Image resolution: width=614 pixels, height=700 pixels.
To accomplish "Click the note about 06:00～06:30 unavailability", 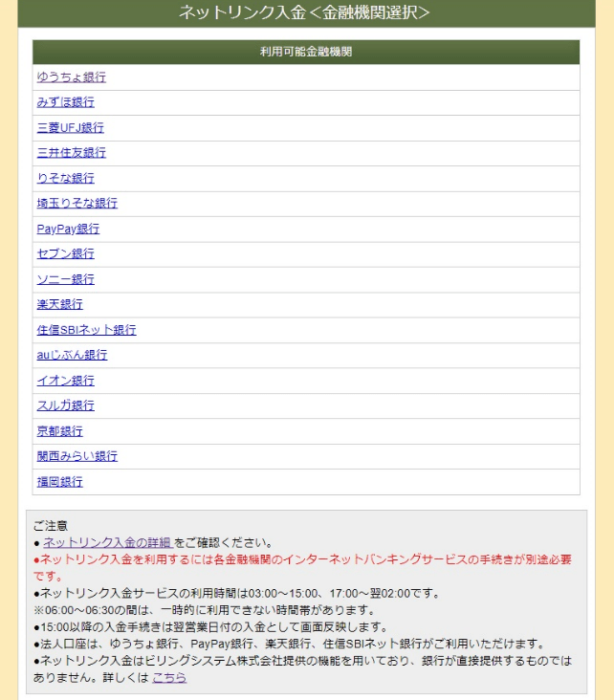I will (205, 610).
